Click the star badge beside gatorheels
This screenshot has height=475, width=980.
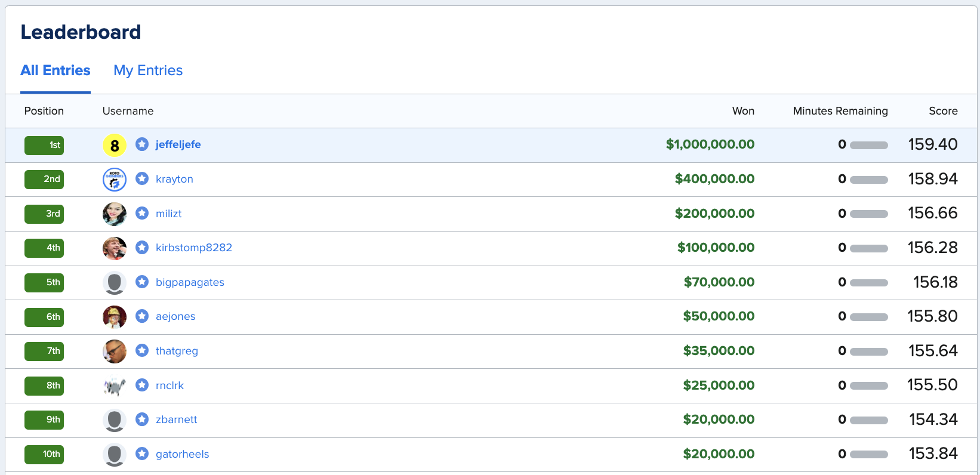pyautogui.click(x=142, y=454)
